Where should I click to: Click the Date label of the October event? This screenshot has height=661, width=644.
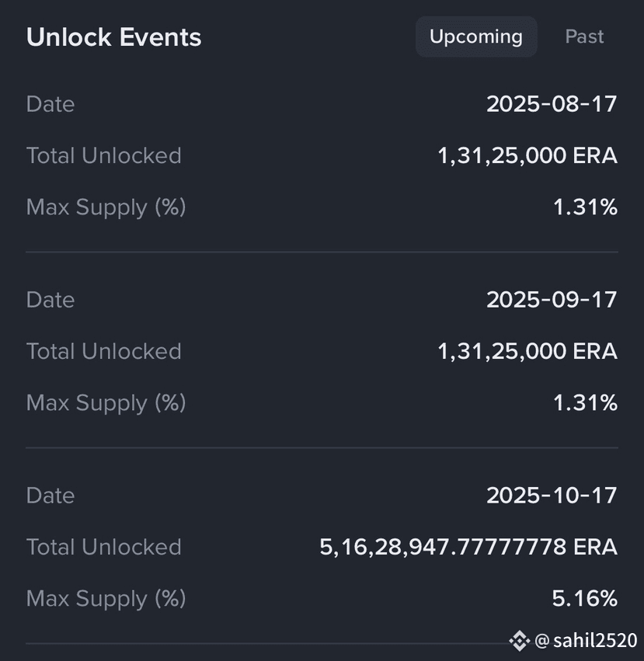pos(50,496)
